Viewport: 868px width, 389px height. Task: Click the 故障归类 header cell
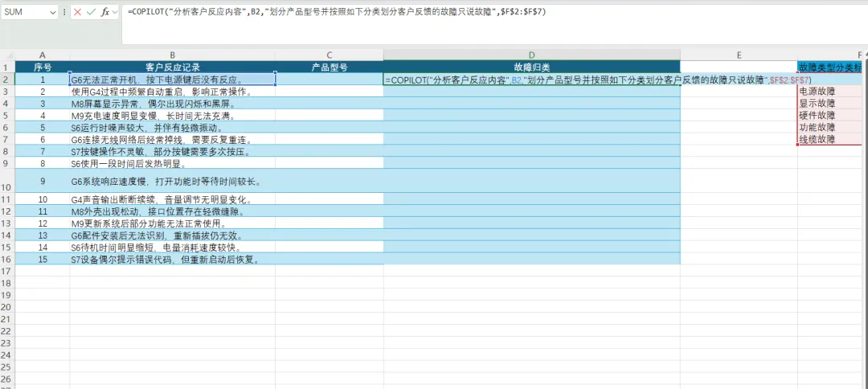pos(531,67)
